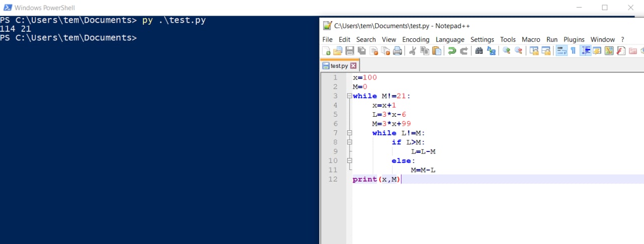
Task: Open the Search menu
Action: click(x=366, y=39)
